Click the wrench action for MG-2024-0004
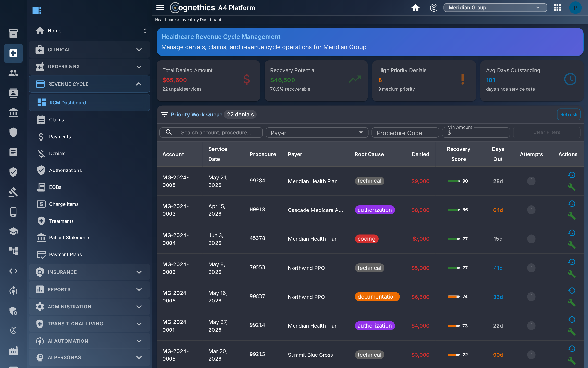 point(572,245)
